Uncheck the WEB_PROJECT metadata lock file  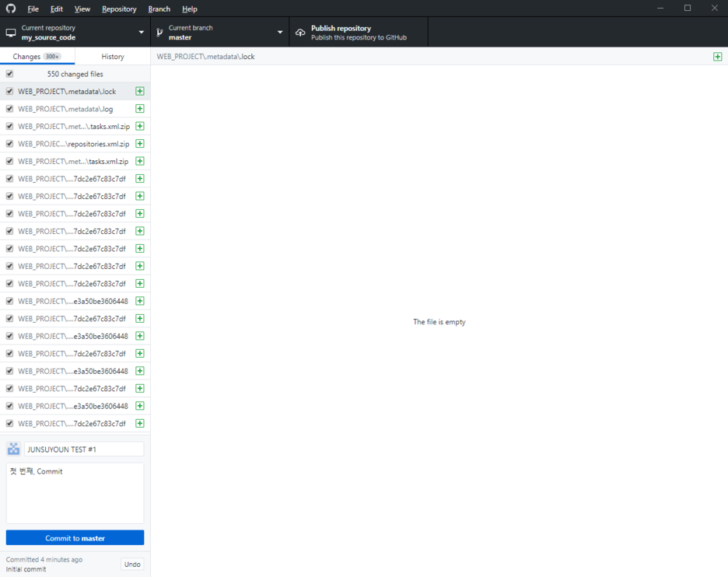(x=9, y=91)
